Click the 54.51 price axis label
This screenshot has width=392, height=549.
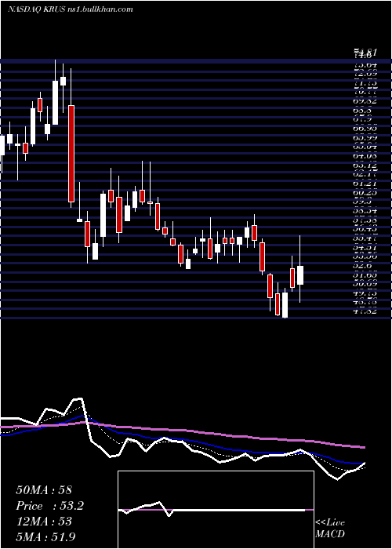click(365, 247)
